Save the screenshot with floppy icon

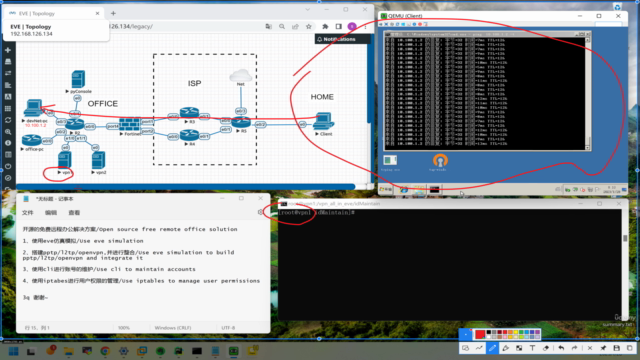[616, 348]
